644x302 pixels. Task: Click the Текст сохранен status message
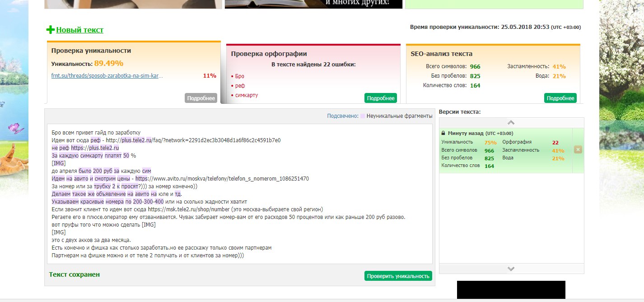tap(75, 274)
